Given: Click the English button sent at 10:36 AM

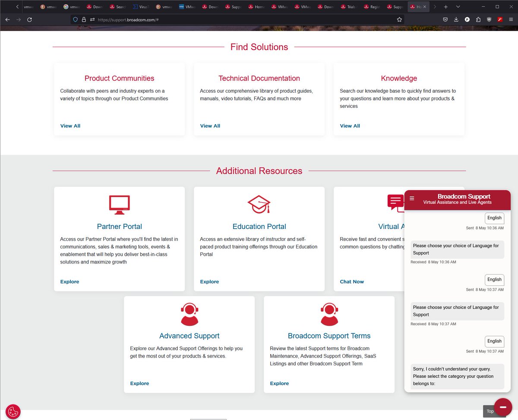Looking at the screenshot, I should (494, 218).
